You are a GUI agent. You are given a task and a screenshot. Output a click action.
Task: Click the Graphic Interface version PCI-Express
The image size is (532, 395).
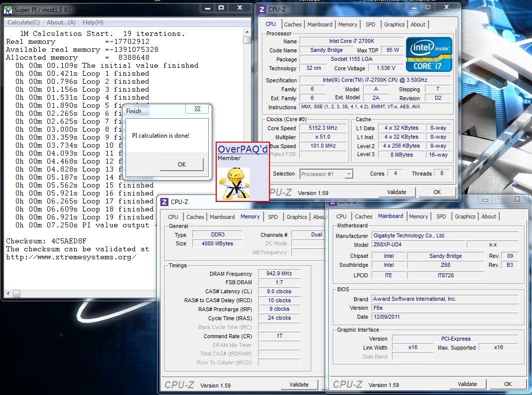tap(455, 339)
